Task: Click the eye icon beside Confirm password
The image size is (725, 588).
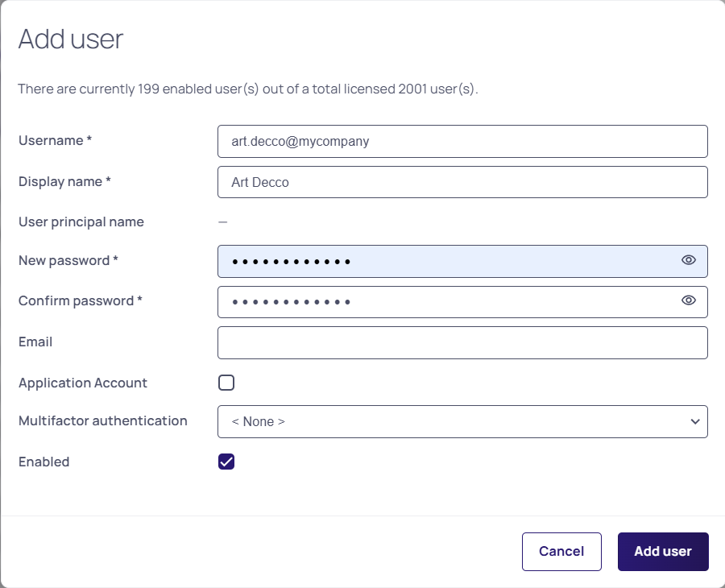Action: coord(688,300)
